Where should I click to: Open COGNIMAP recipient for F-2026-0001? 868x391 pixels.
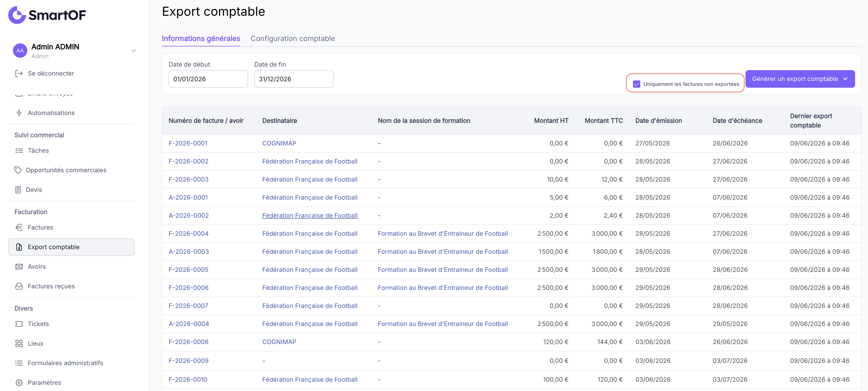[279, 143]
